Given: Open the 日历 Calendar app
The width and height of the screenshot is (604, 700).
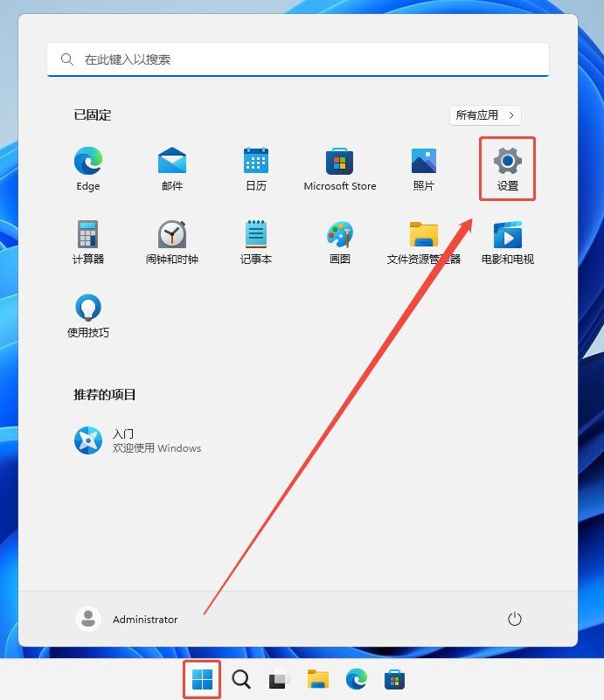Looking at the screenshot, I should 256,169.
